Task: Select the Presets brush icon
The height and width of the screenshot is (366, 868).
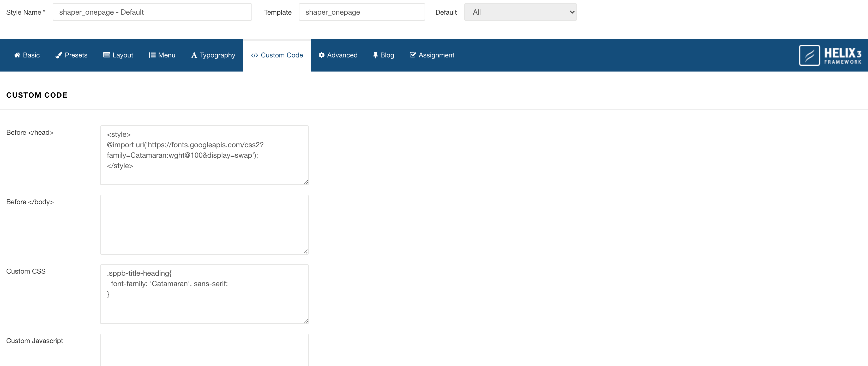Action: tap(59, 55)
